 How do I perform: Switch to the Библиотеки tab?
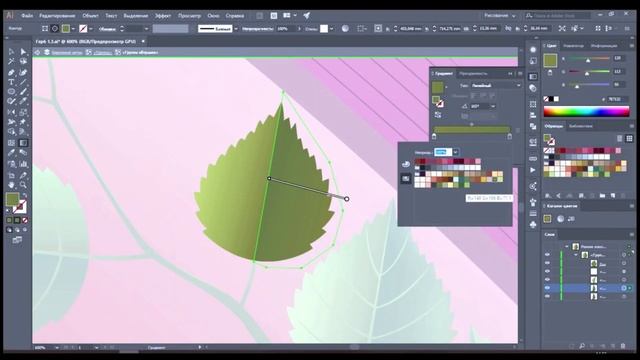(x=581, y=126)
